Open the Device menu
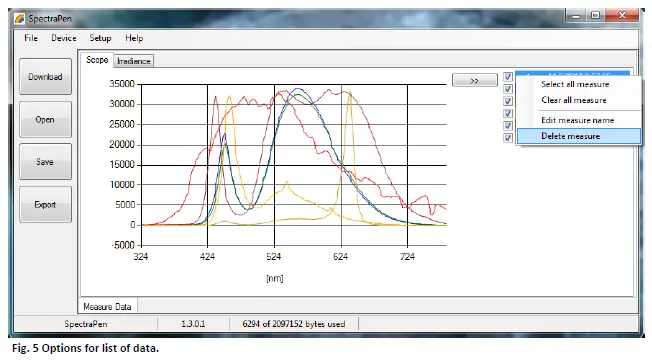This screenshot has height=361, width=652. point(64,38)
